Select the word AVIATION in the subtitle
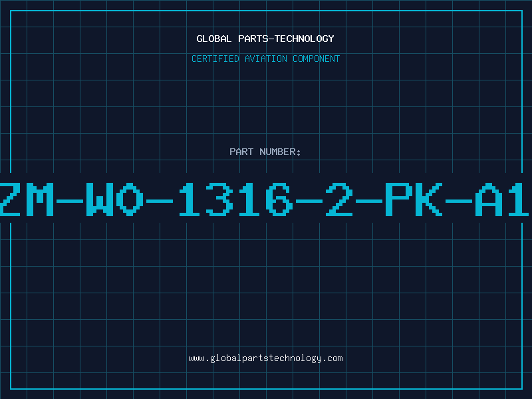 pyautogui.click(x=266, y=59)
